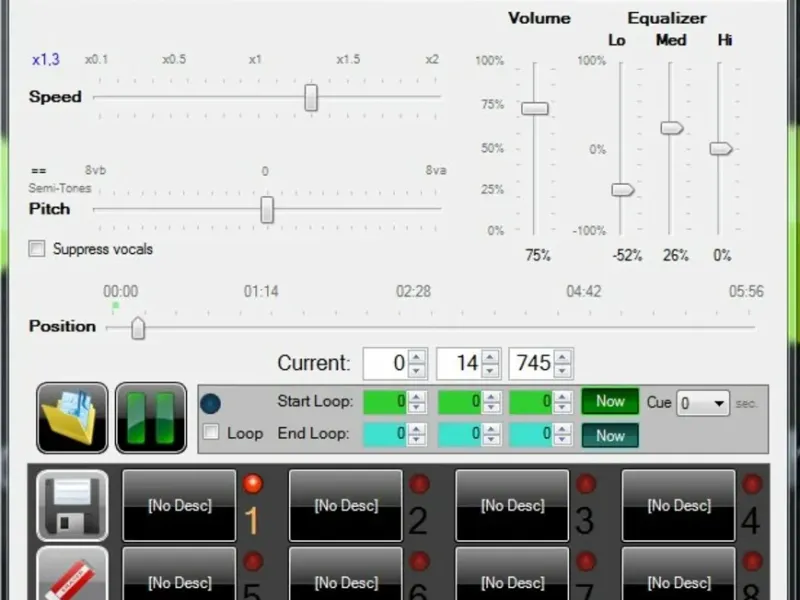
Task: Click the 0% Hi equalizer value
Action: [x=722, y=255]
